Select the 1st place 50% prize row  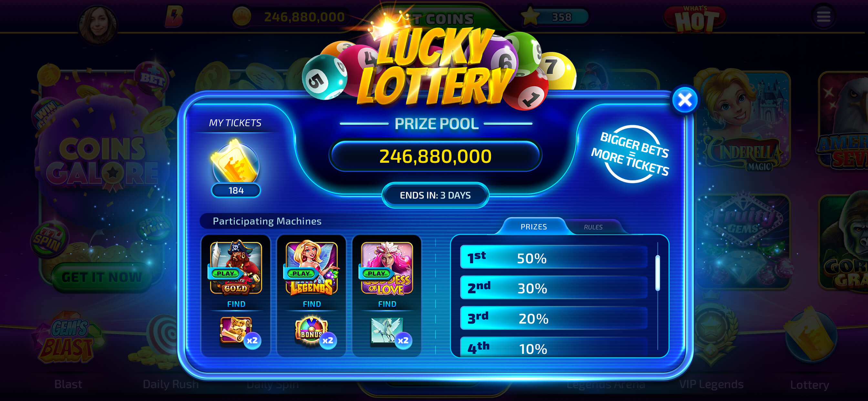point(553,258)
